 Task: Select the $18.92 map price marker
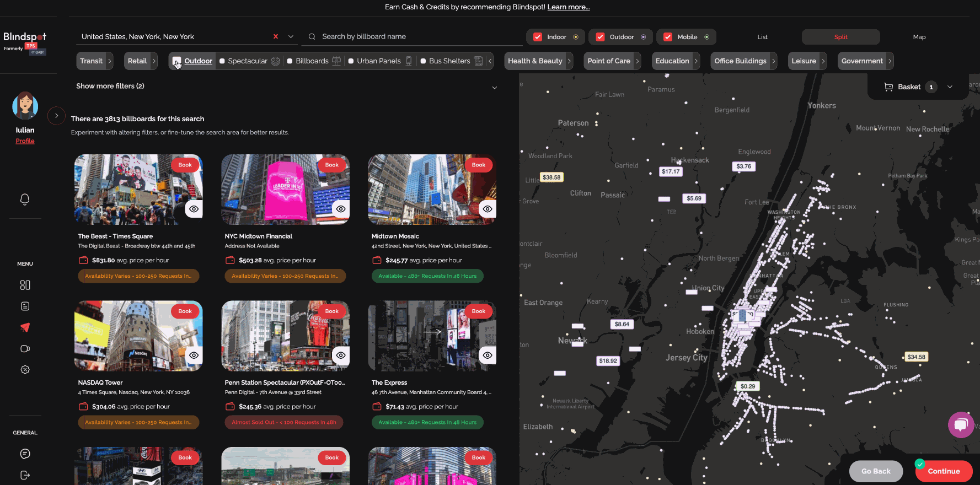click(x=608, y=361)
